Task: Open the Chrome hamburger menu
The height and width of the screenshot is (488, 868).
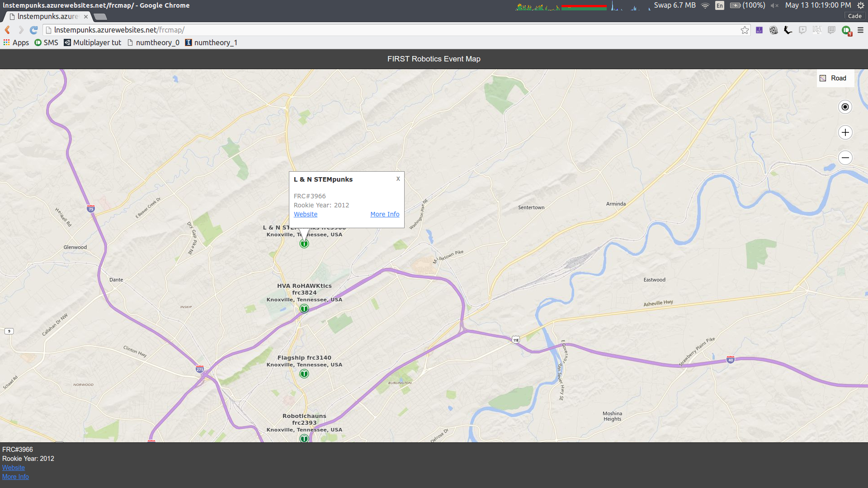Action: coord(860,30)
